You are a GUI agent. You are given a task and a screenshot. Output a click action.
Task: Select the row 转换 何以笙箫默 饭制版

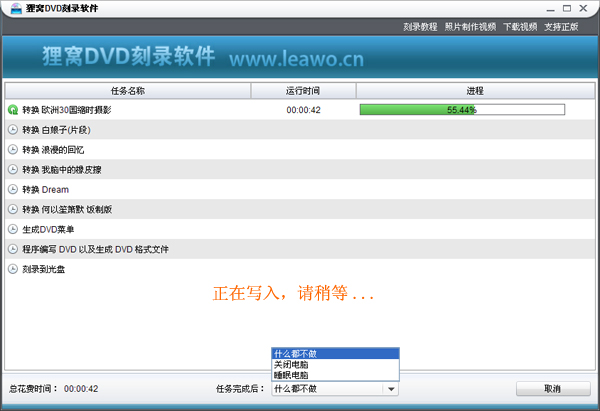coord(300,209)
